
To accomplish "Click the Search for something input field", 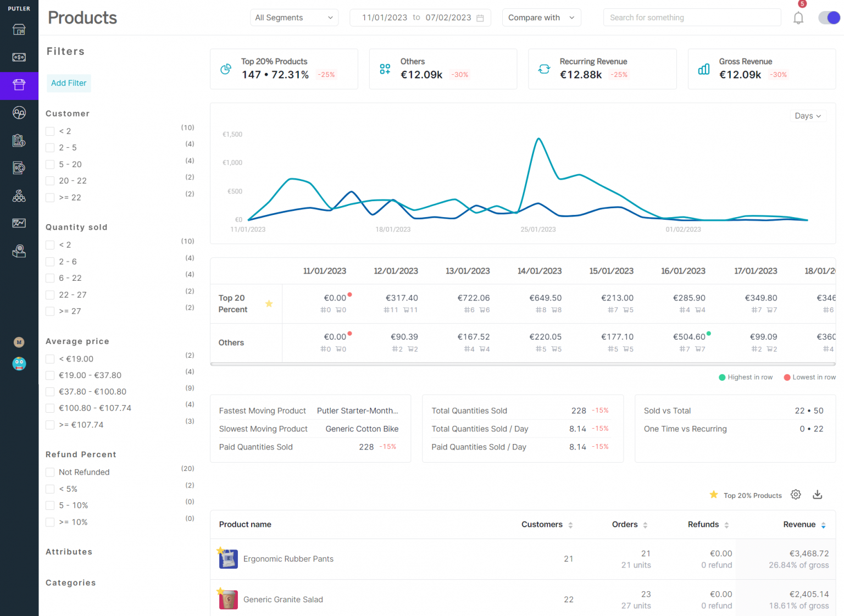I will 692,17.
